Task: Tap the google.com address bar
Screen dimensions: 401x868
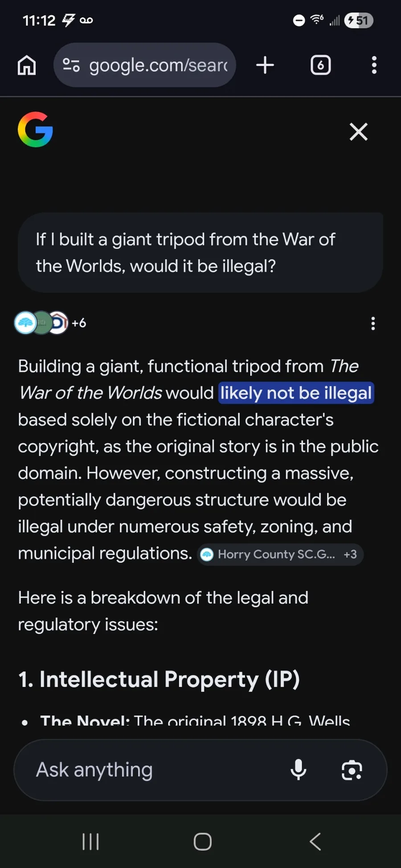Action: (x=158, y=65)
